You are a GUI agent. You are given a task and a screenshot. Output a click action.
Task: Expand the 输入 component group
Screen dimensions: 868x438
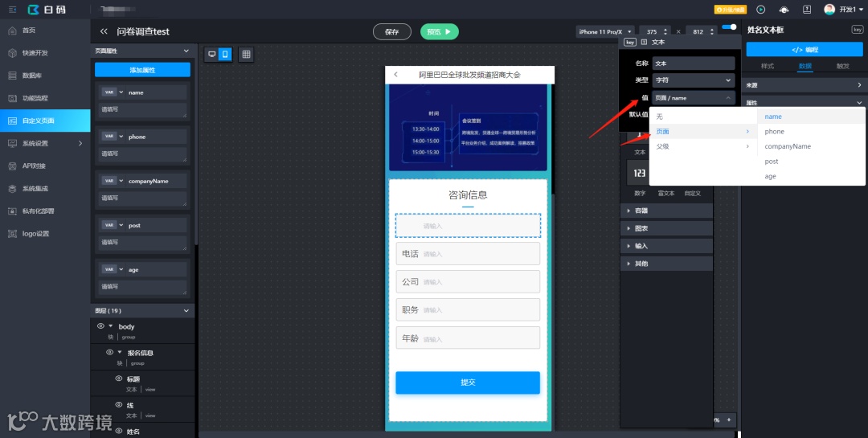click(x=668, y=246)
